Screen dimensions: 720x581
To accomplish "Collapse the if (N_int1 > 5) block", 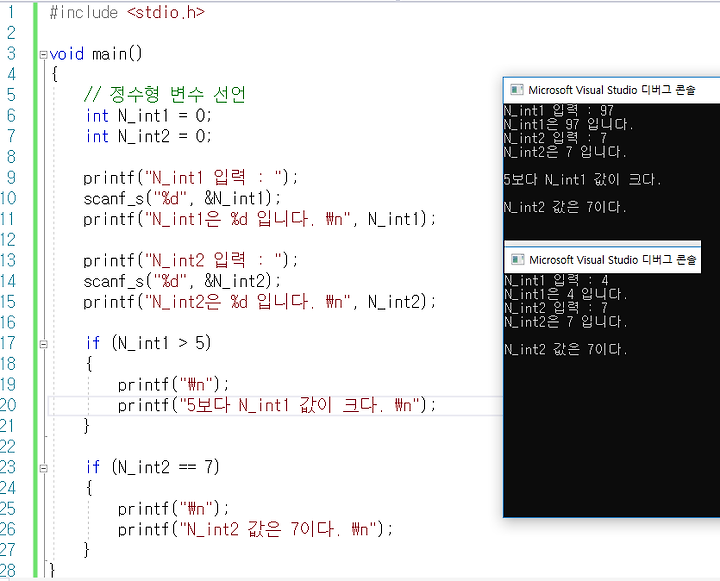I will [x=44, y=344].
